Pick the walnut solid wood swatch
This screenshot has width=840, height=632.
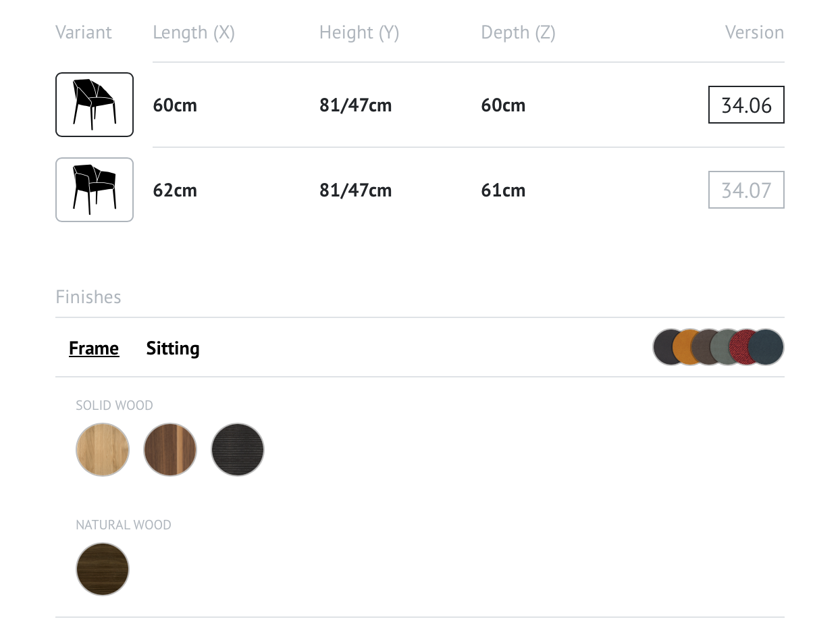point(170,450)
